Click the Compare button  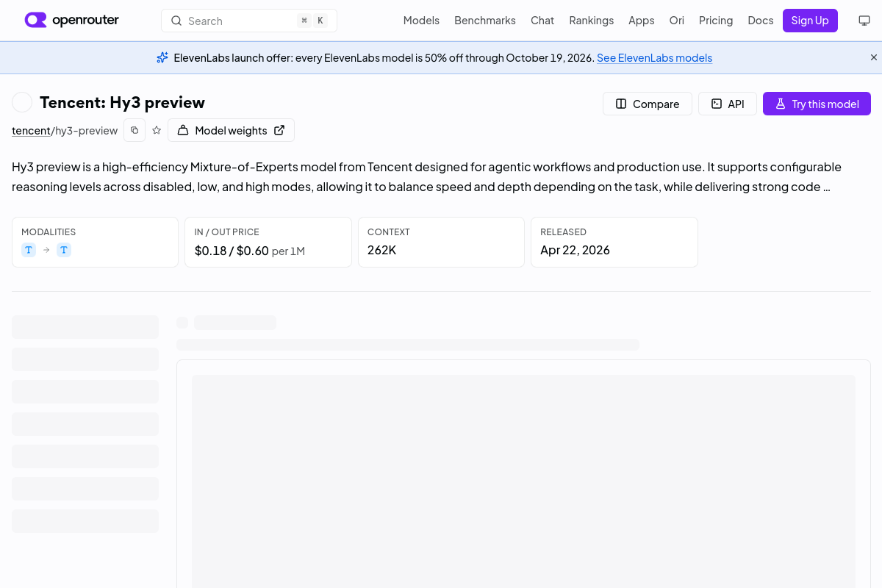[647, 104]
